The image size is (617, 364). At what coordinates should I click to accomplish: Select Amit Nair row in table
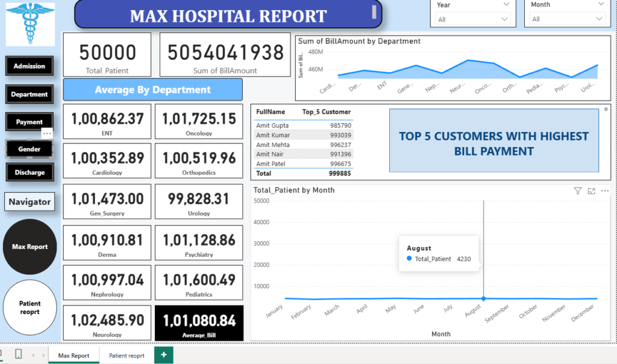pyautogui.click(x=304, y=154)
